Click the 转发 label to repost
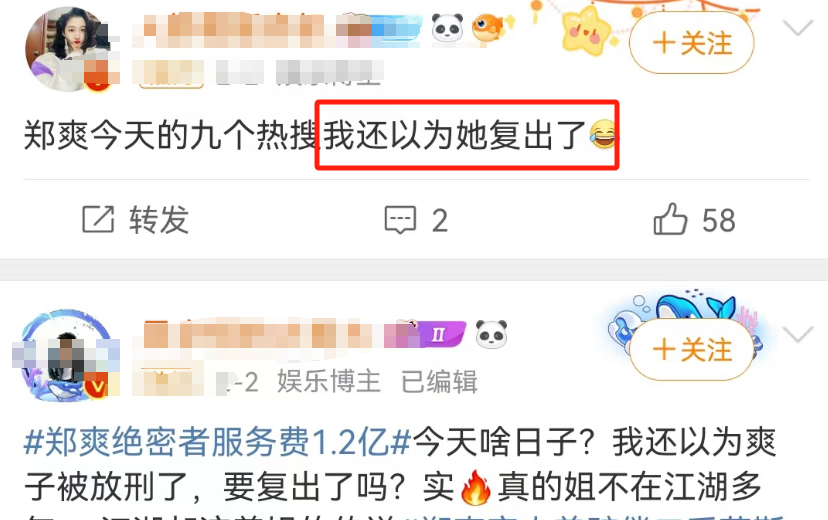The image size is (828, 520). [x=159, y=219]
